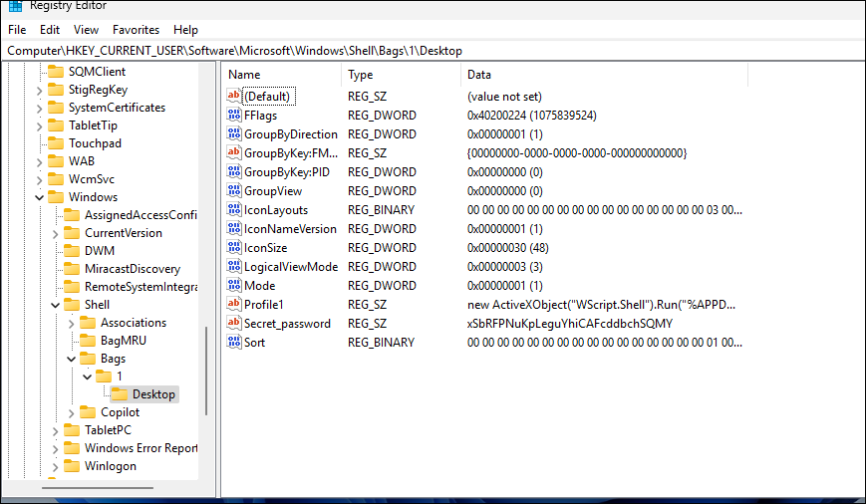The height and width of the screenshot is (504, 866).
Task: Select the MiracastDiscovery key
Action: pyautogui.click(x=133, y=269)
